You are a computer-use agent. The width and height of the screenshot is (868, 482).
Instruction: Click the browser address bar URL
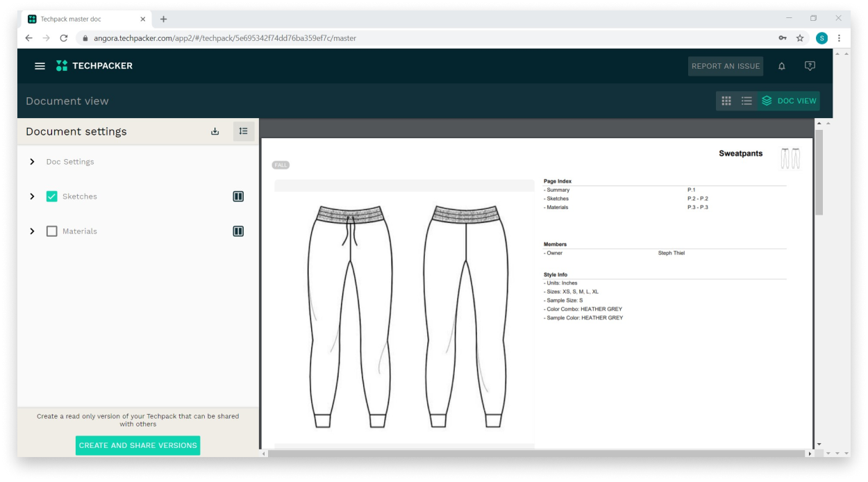pyautogui.click(x=225, y=38)
